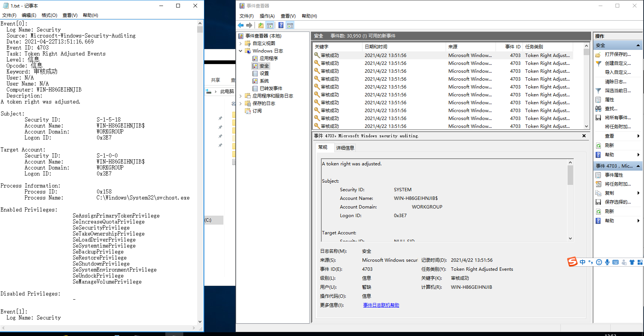Open 文件(F) menu in Notepad
The image size is (644, 336).
click(9, 15)
